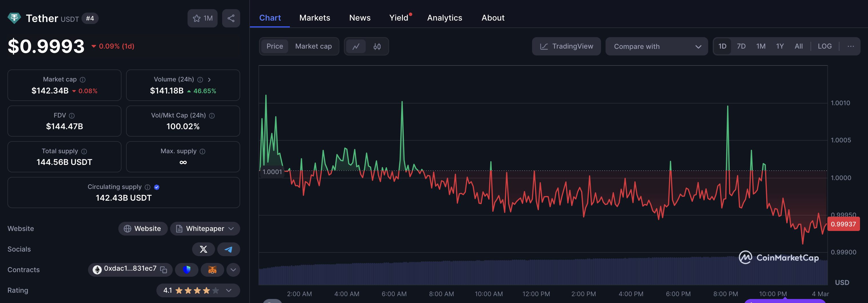This screenshot has width=868, height=303.
Task: Open the Analytics tab
Action: pyautogui.click(x=445, y=17)
